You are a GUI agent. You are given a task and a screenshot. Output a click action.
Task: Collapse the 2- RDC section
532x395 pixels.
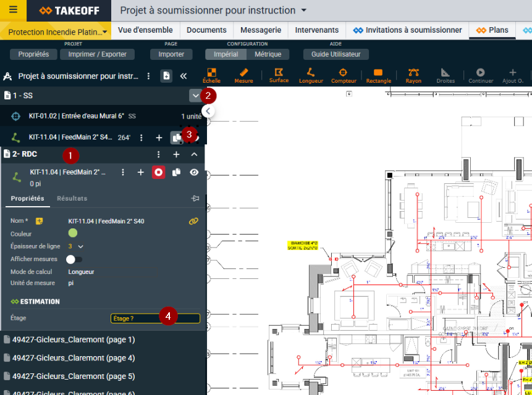[x=194, y=154]
